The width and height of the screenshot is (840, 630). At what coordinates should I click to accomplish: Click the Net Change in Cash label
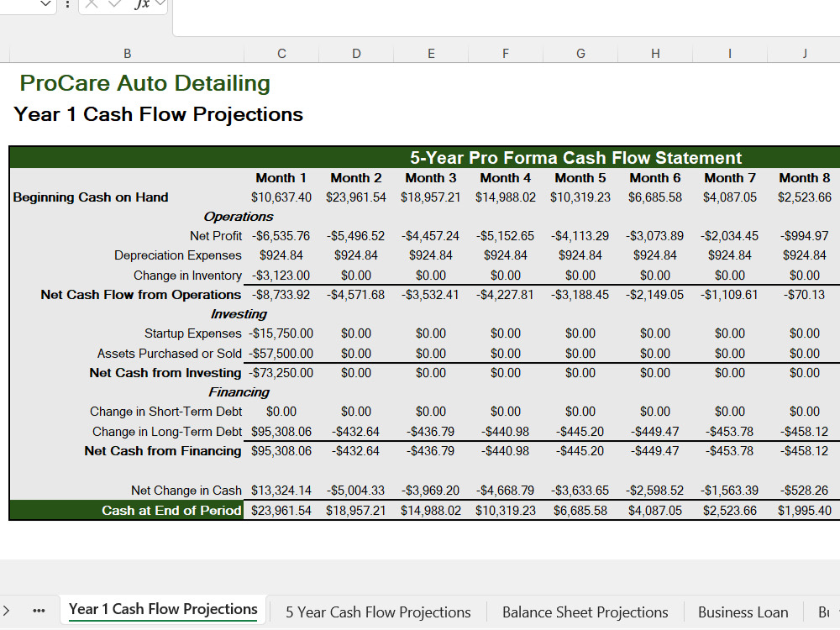tap(186, 491)
